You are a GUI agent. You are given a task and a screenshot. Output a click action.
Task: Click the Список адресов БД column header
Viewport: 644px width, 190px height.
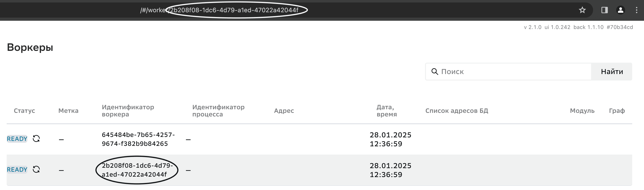[456, 111]
